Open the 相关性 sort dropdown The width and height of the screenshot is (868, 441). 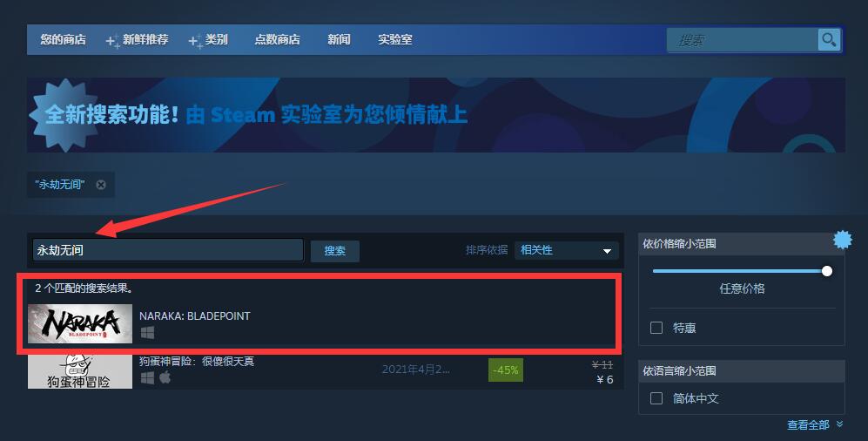tap(566, 250)
